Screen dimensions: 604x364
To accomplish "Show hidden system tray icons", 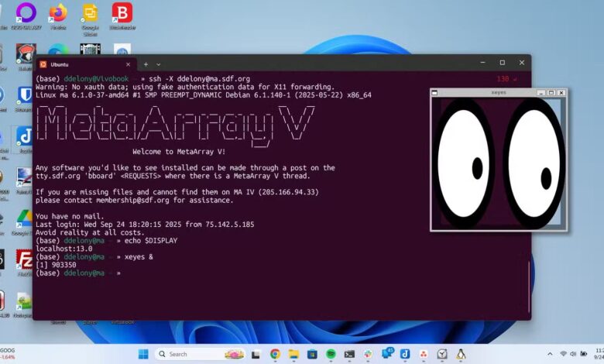I will coord(550,354).
